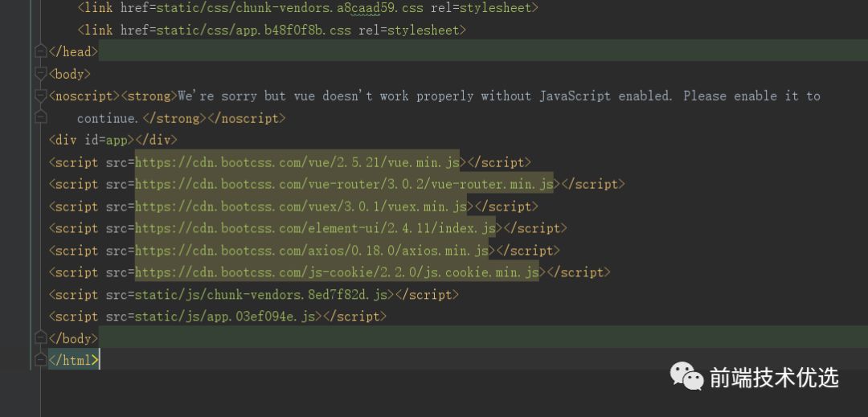Toggle fold marker at closing html tag
868x417 pixels.
point(40,360)
